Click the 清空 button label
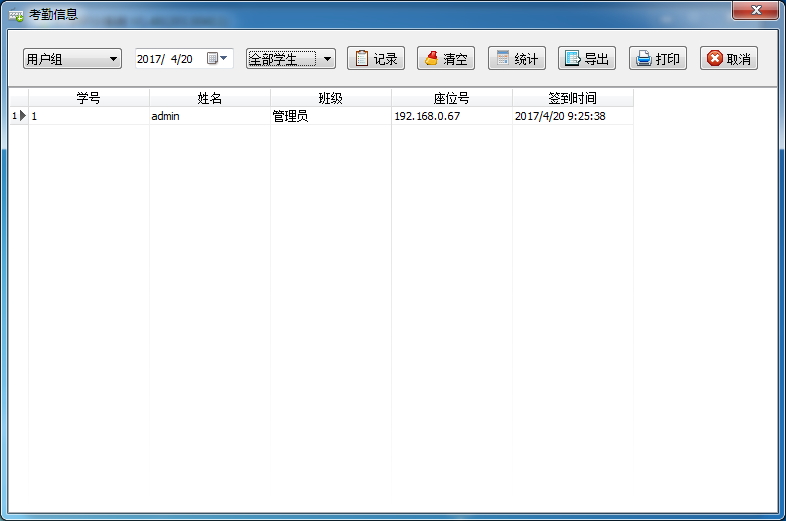This screenshot has width=786, height=521. coord(455,59)
